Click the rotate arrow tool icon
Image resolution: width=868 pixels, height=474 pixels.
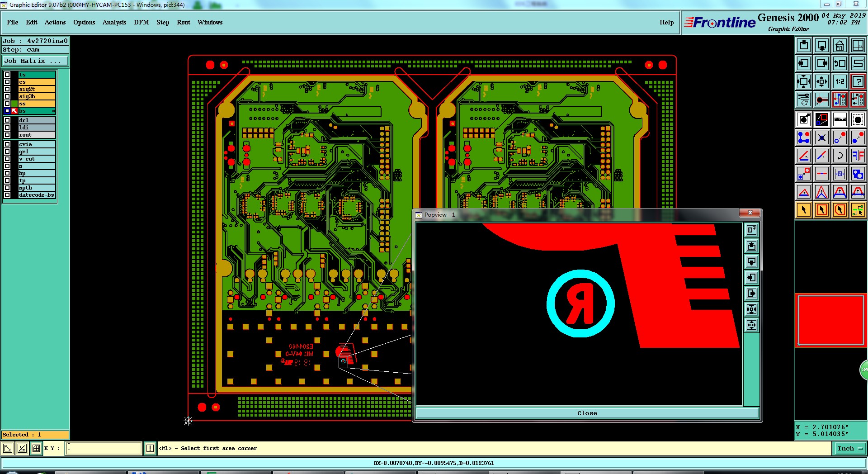840,156
